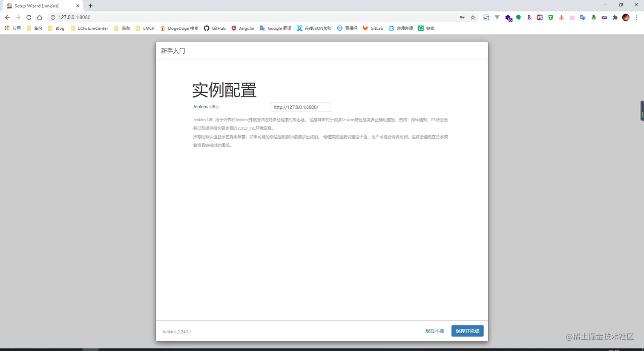
Task: Open the Chrome profile avatar
Action: [x=626, y=17]
